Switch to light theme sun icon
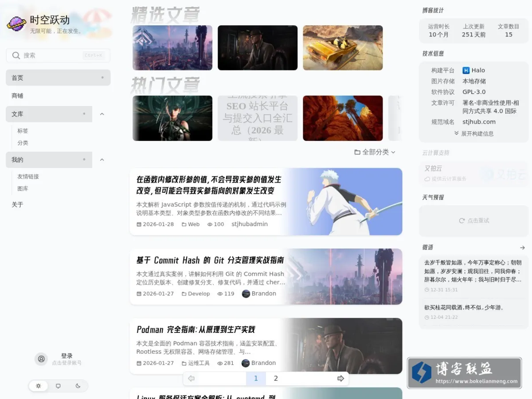Image resolution: width=532 pixels, height=399 pixels. point(39,386)
